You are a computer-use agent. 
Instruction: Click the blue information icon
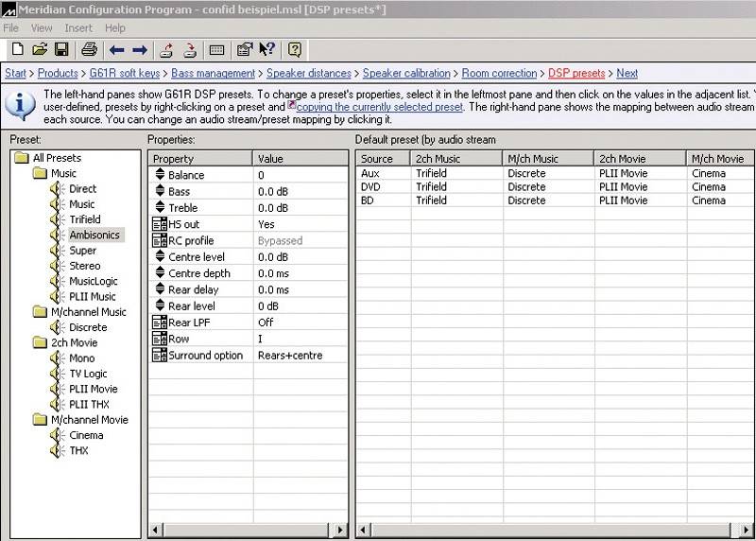(20, 106)
